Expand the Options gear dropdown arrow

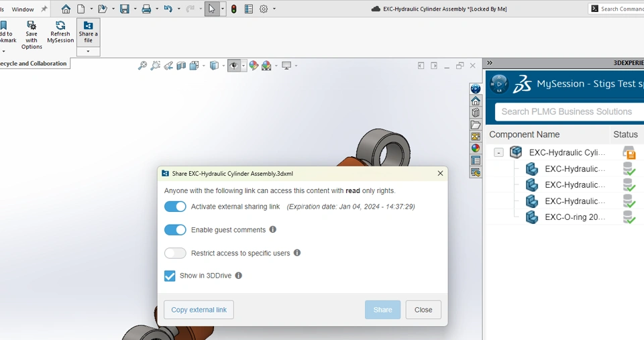pos(274,9)
